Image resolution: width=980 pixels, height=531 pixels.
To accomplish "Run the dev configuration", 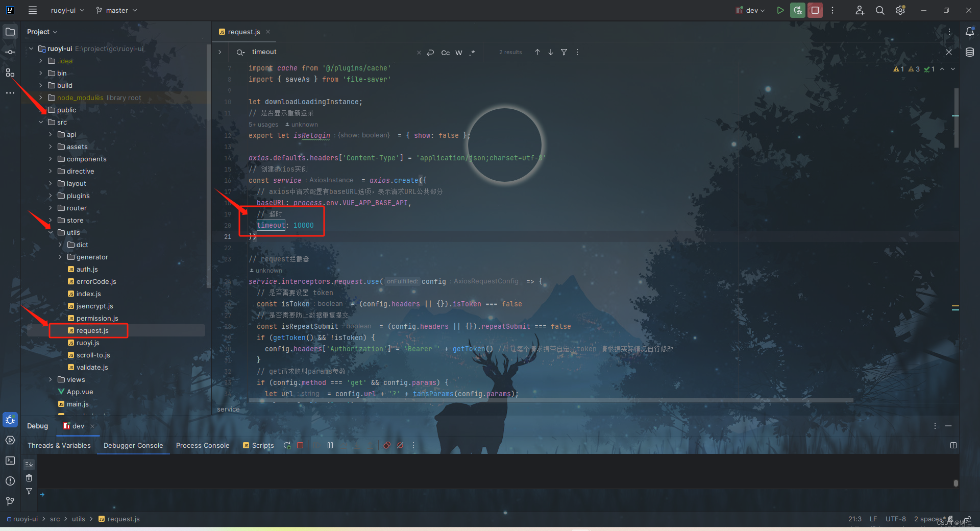I will (x=780, y=10).
